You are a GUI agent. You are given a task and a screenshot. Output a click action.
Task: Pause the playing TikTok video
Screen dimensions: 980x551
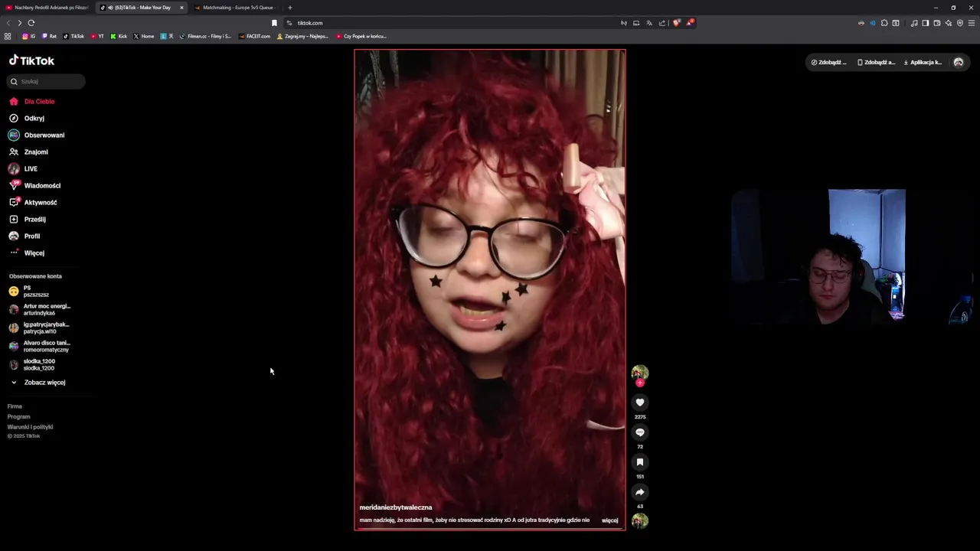[x=490, y=289]
